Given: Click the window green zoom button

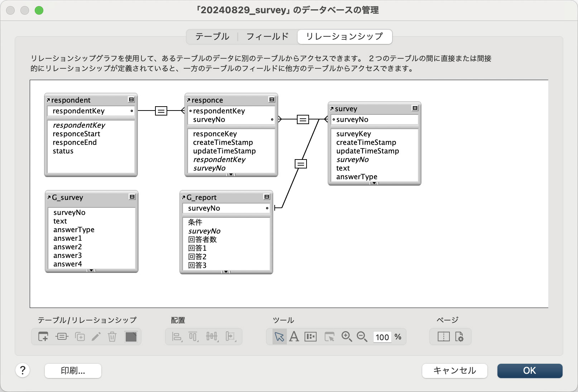Looking at the screenshot, I should coord(39,10).
